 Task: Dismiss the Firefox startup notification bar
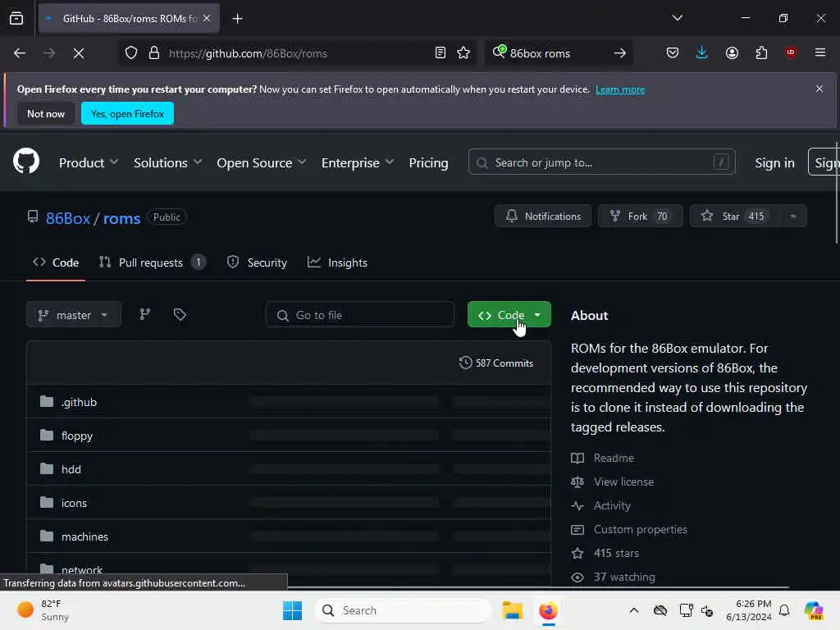(x=819, y=89)
